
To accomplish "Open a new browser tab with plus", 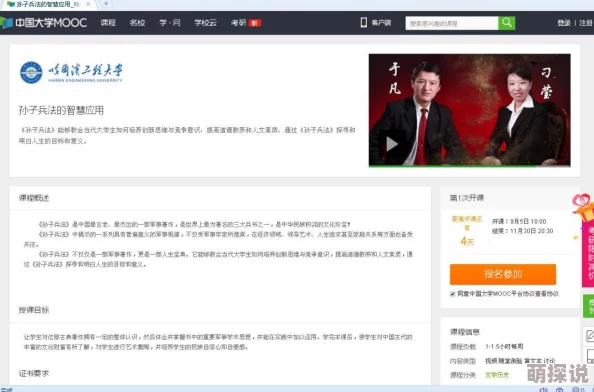I will pyautogui.click(x=106, y=4).
